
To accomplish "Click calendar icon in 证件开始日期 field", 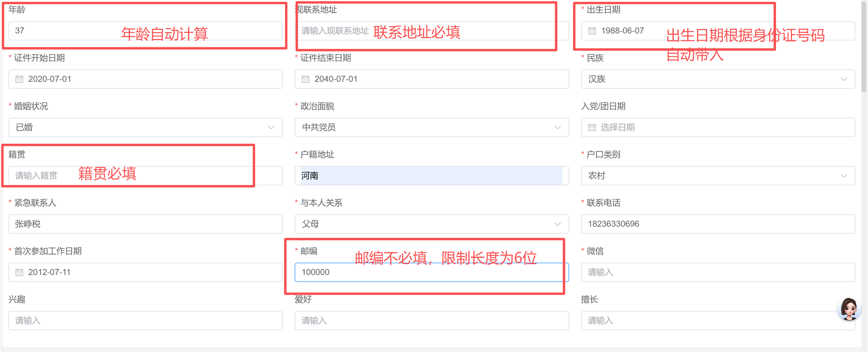I will coord(19,79).
